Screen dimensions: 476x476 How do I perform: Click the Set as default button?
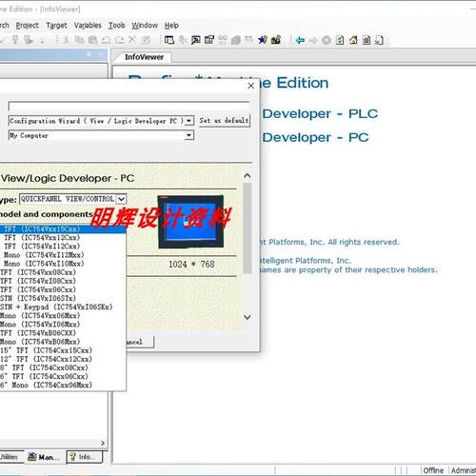point(225,121)
